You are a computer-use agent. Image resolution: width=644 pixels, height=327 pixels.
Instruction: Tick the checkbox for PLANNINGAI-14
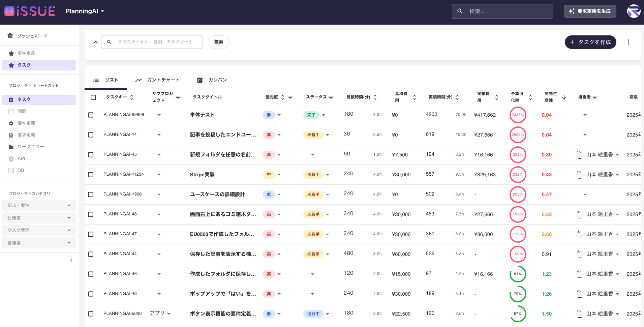tap(91, 135)
